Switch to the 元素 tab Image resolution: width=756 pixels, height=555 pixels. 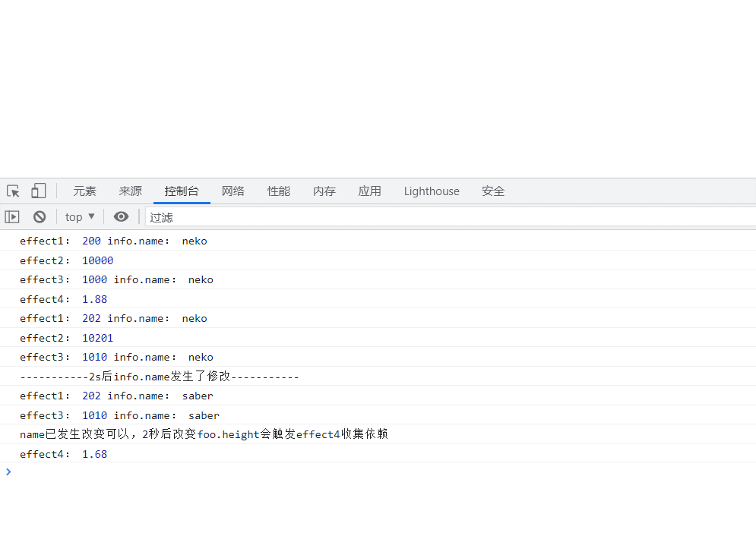pos(84,191)
